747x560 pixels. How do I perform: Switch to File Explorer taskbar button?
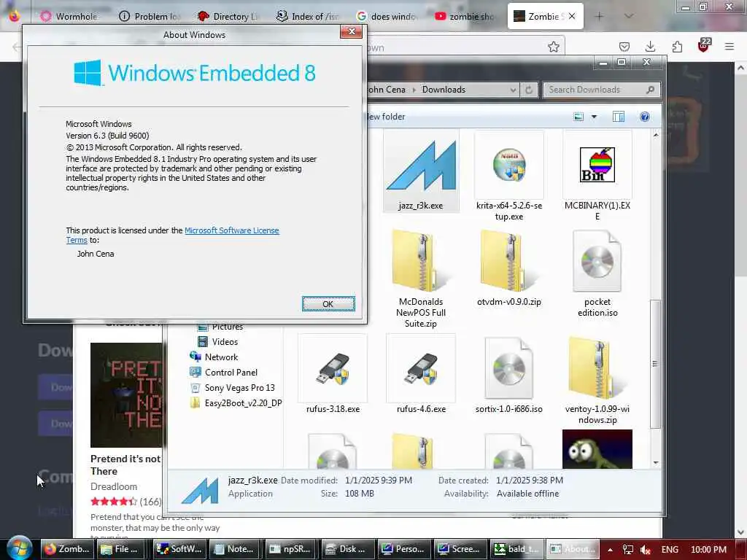pyautogui.click(x=120, y=549)
